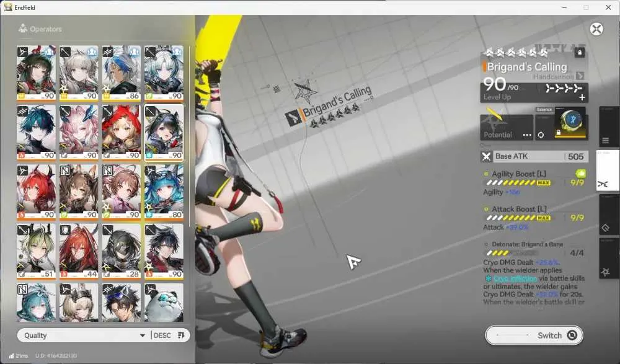Pick the level 44 red-haired operator
The image size is (620, 364).
click(79, 251)
